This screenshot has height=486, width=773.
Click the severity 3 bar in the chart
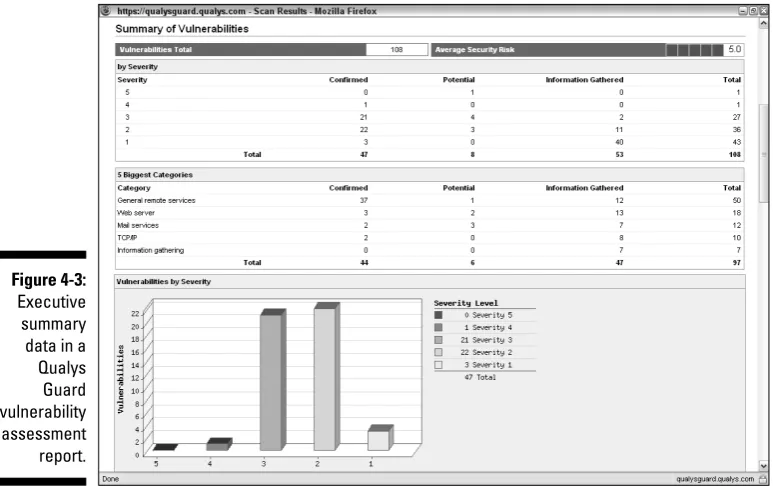[x=273, y=380]
